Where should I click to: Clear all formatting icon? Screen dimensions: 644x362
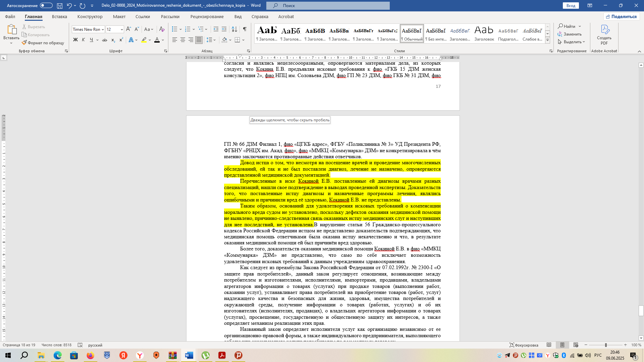point(162,29)
